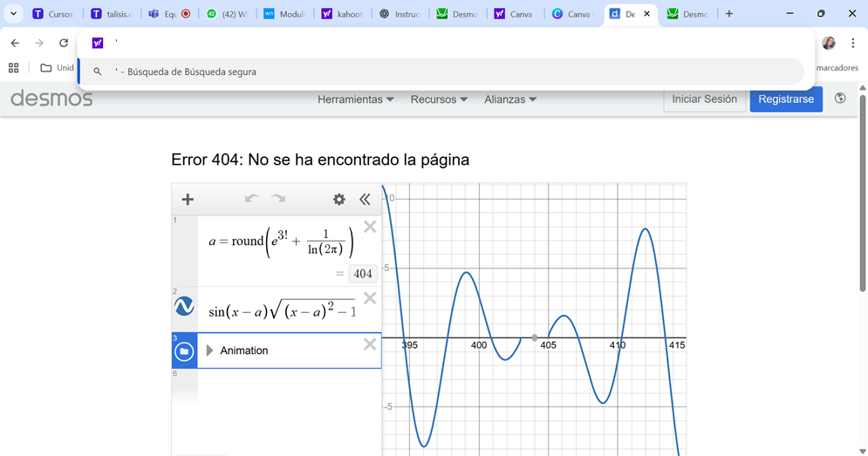Click the Registrarse button
This screenshot has width=868, height=456.
(785, 99)
